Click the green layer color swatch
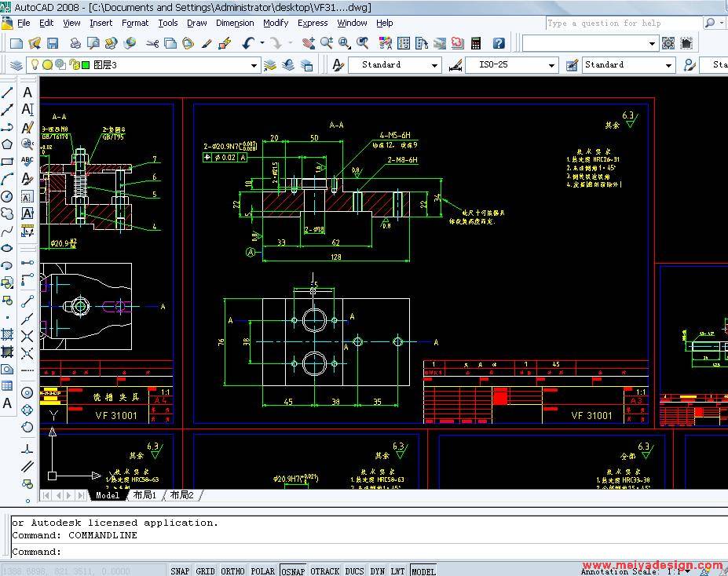 coord(85,64)
